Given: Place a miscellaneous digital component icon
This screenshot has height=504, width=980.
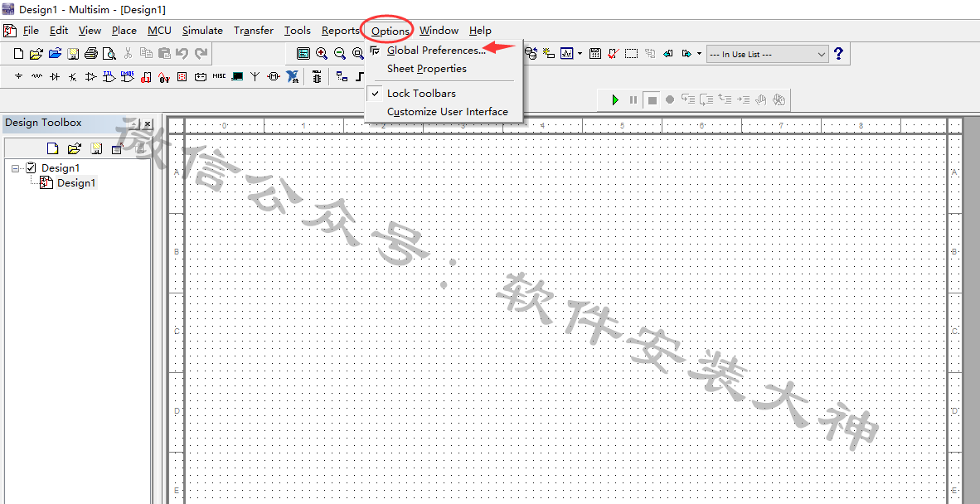Looking at the screenshot, I should pyautogui.click(x=146, y=77).
